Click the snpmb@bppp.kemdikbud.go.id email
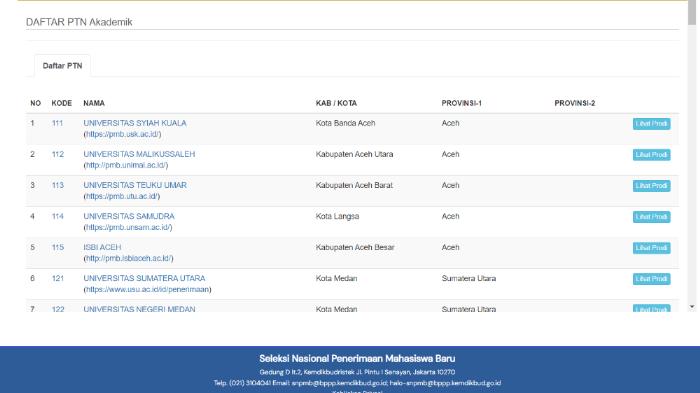700x393 pixels. pyautogui.click(x=339, y=383)
